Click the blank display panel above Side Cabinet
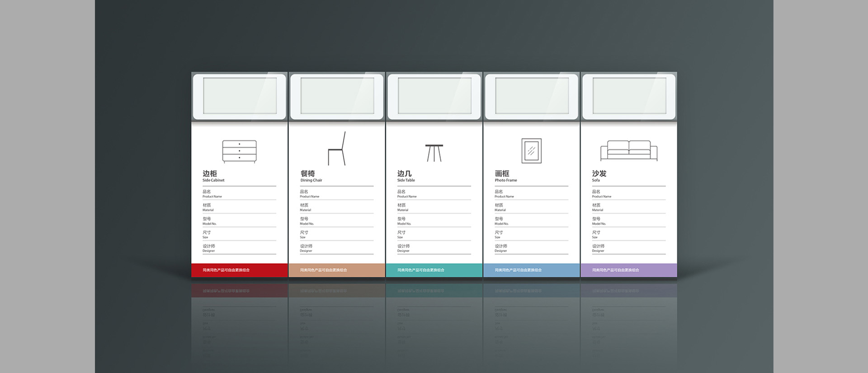The height and width of the screenshot is (373, 868). (x=240, y=96)
